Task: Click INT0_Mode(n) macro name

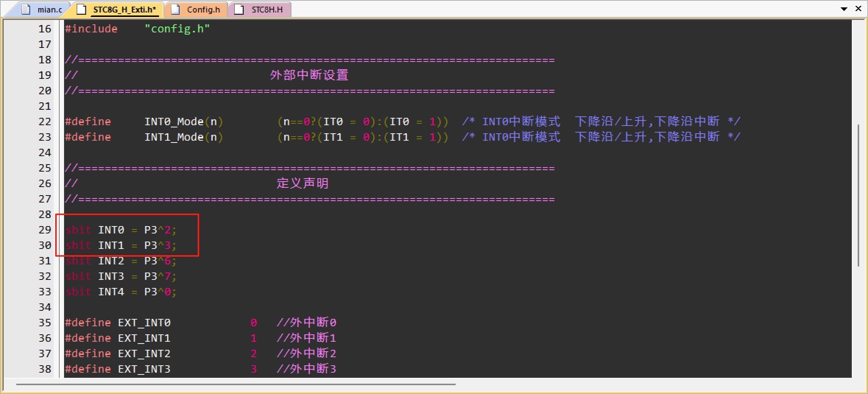Action: pos(184,122)
